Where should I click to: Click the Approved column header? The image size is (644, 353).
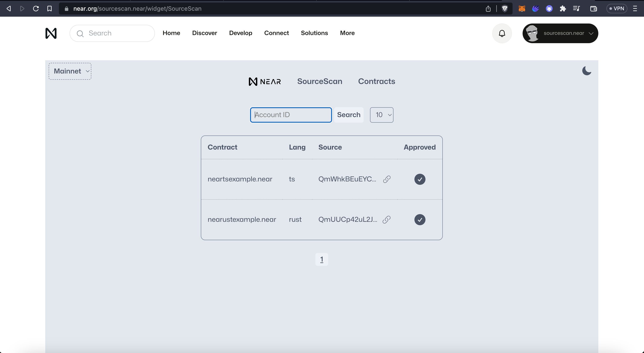420,147
